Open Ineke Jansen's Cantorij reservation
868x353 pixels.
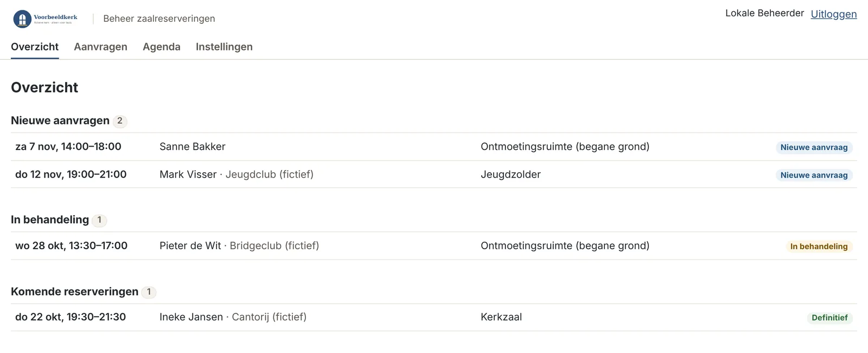[x=434, y=317]
